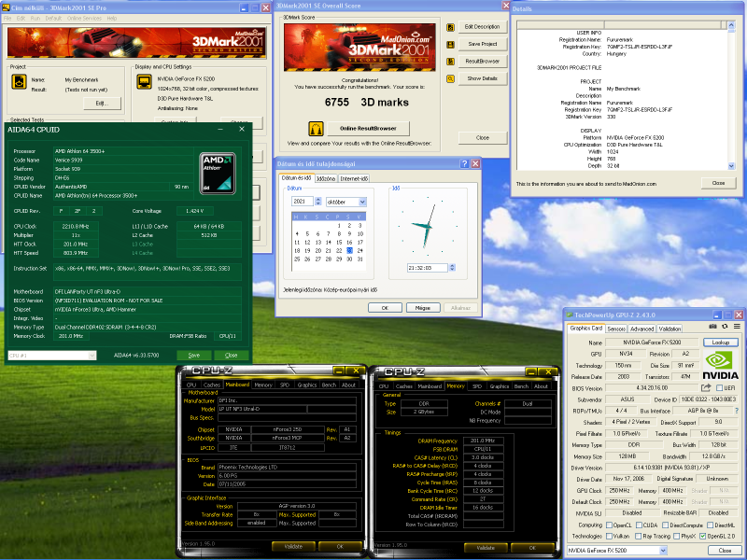The width and height of the screenshot is (747, 560).
Task: Toggle the PhysX checkbox in GPU-Z
Action: 676,536
